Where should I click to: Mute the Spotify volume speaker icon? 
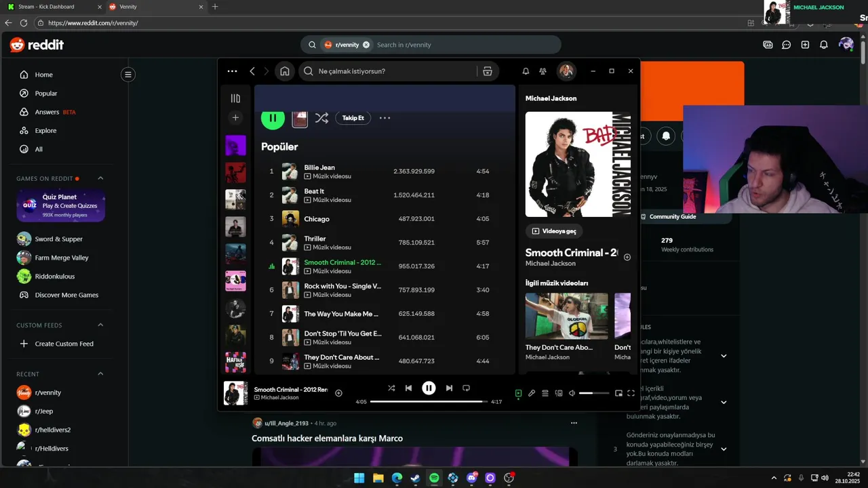click(x=572, y=393)
